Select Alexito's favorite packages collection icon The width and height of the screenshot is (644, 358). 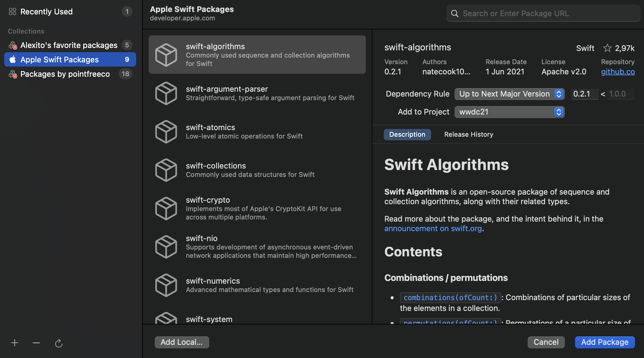point(13,45)
